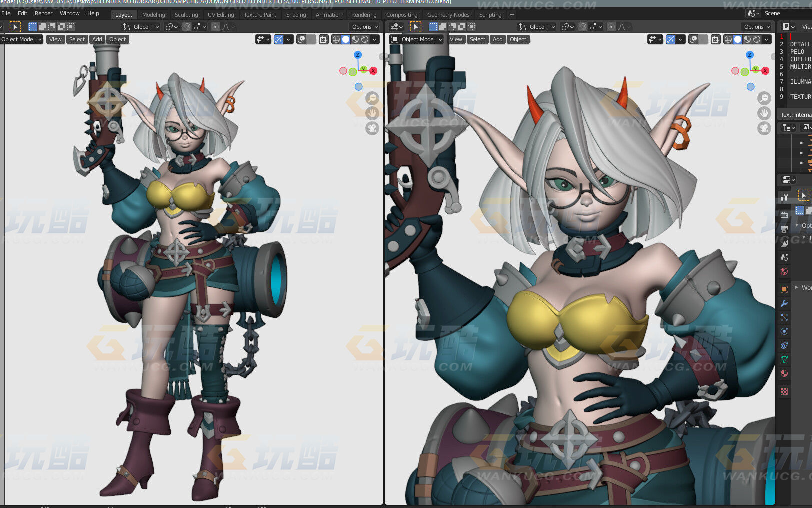This screenshot has height=508, width=812.
Task: Open the File menu
Action: tap(6, 13)
